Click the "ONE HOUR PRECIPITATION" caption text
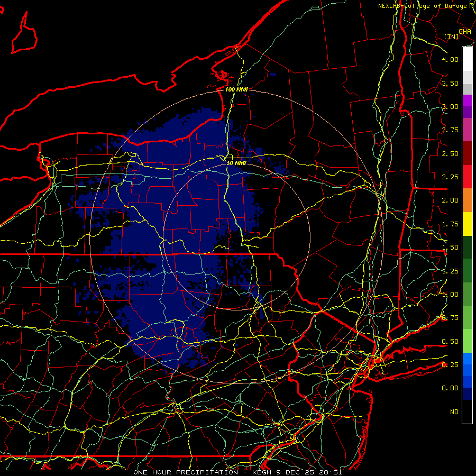 [x=186, y=472]
